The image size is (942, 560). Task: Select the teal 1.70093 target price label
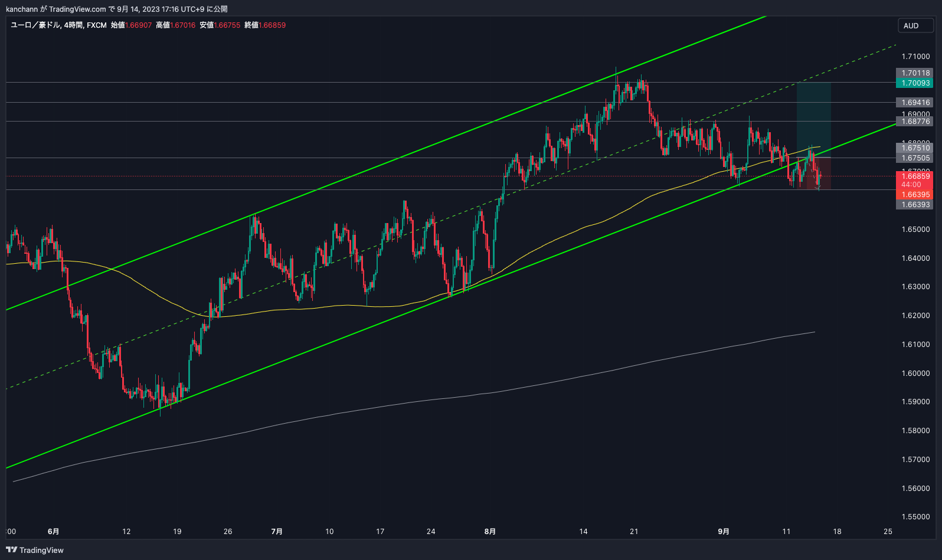click(915, 83)
